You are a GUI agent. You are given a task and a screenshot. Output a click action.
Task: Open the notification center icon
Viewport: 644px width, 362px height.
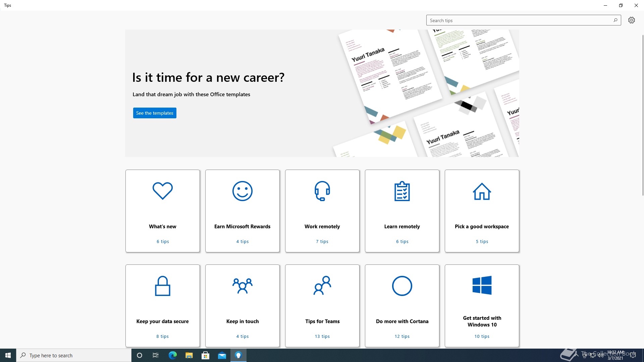[633, 355]
